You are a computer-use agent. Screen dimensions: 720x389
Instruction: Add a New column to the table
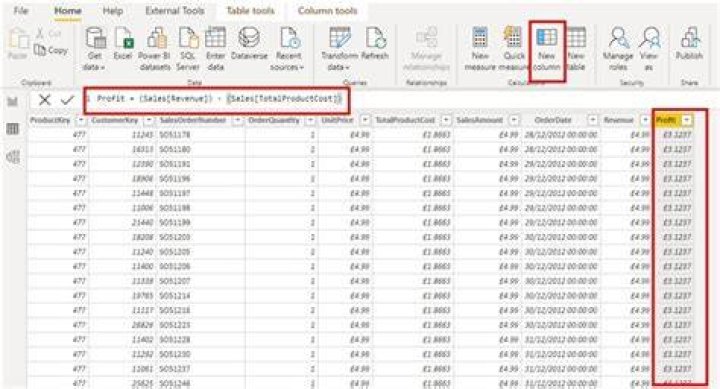[546, 49]
